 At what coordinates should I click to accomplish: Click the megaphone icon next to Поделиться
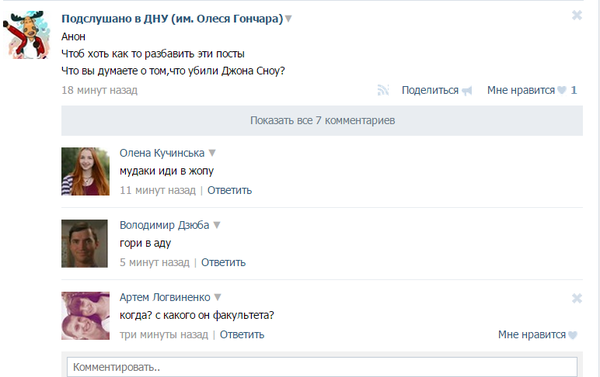[x=467, y=91]
